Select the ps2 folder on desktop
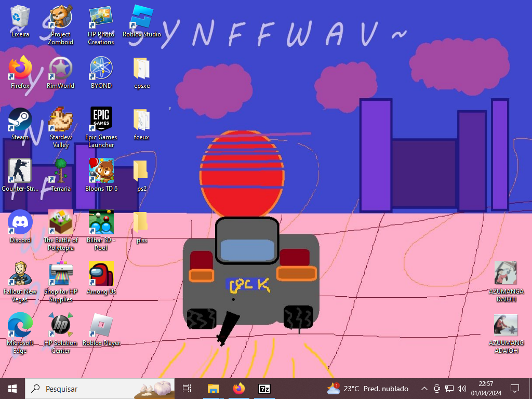The image size is (532, 399). pos(141,176)
